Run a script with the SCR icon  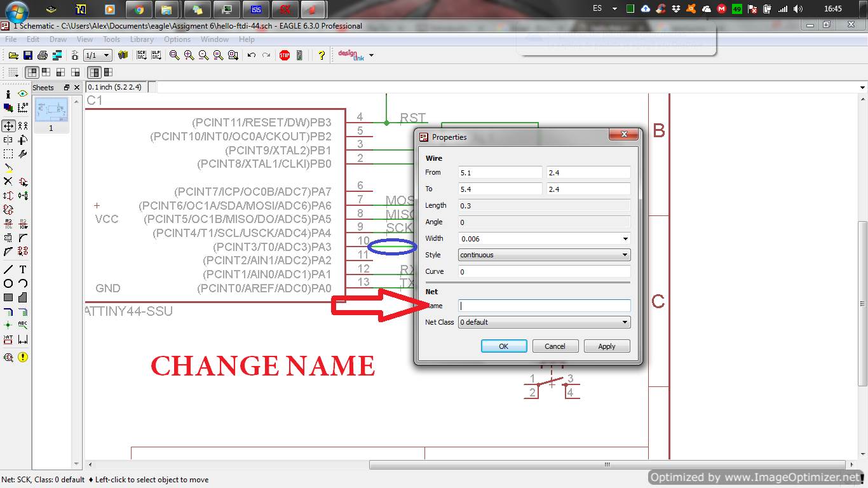(x=141, y=55)
